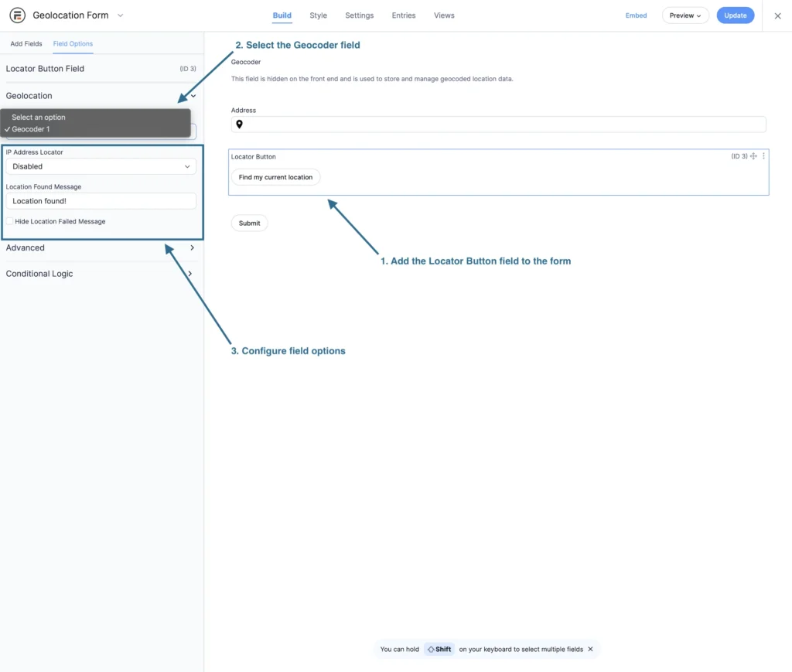Open the IP Address Locator dropdown

pos(101,166)
